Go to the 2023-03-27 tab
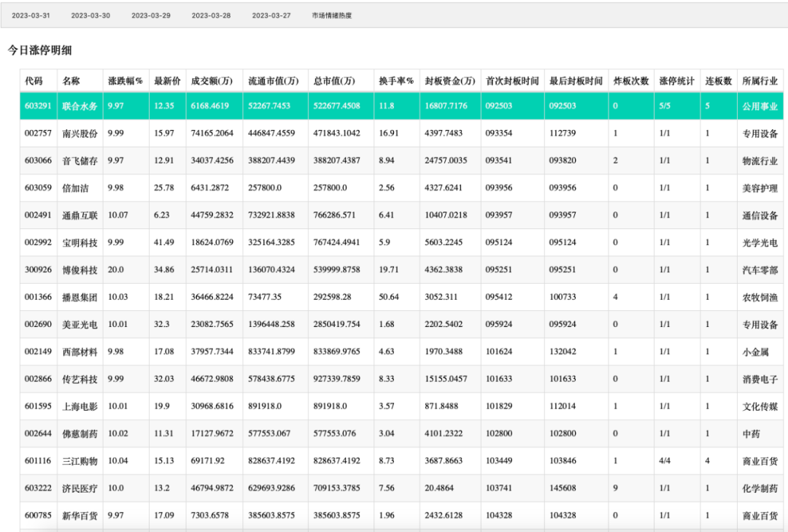The width and height of the screenshot is (788, 532). click(271, 15)
